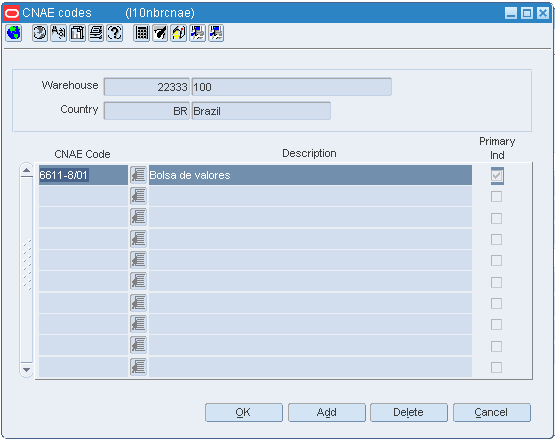Click the clipboard document toolbar icon
555x440 pixels.
[x=78, y=33]
